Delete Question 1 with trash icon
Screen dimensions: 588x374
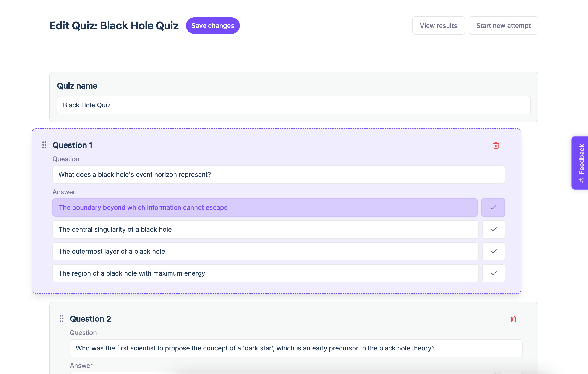(x=496, y=146)
